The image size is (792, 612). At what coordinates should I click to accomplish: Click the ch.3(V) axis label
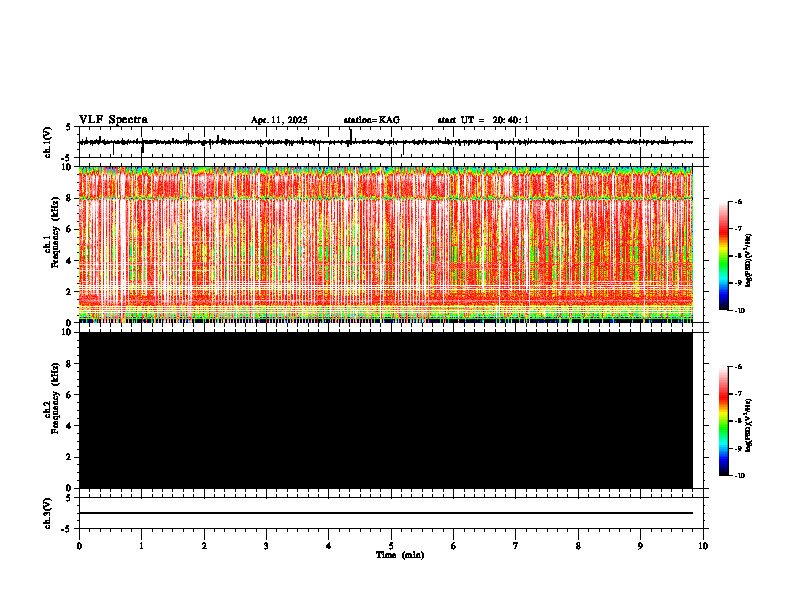pyautogui.click(x=48, y=513)
